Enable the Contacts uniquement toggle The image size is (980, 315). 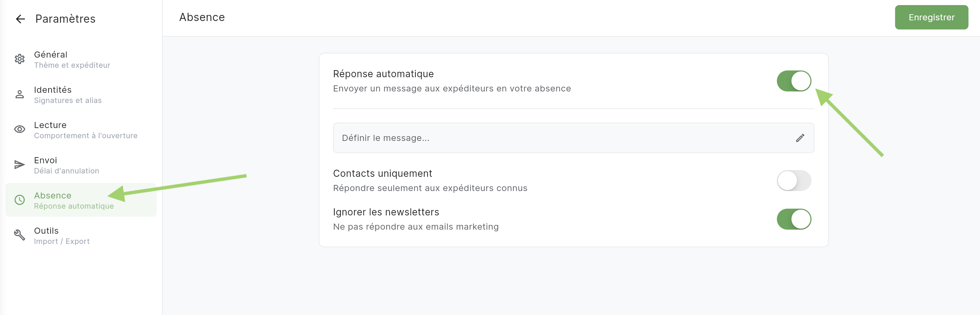pyautogui.click(x=793, y=181)
